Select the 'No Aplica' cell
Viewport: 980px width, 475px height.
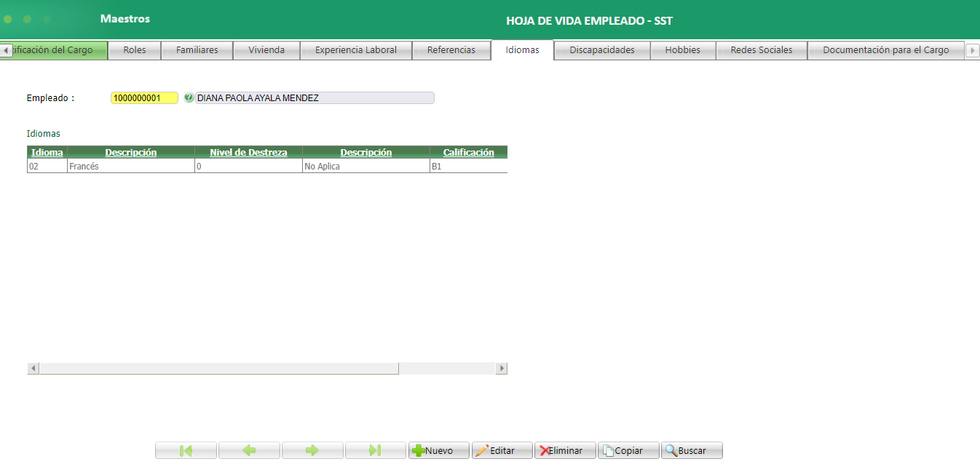tap(366, 167)
